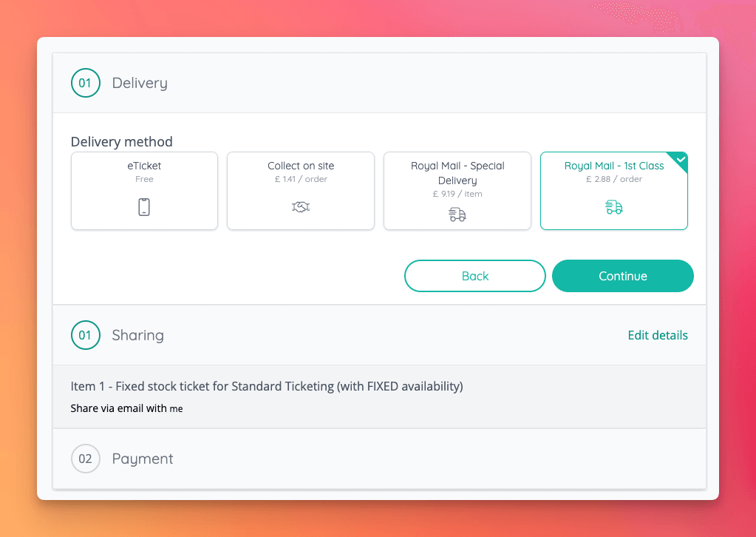Select Royal Mail - 1st Class card
This screenshot has height=537, width=756.
(x=614, y=191)
